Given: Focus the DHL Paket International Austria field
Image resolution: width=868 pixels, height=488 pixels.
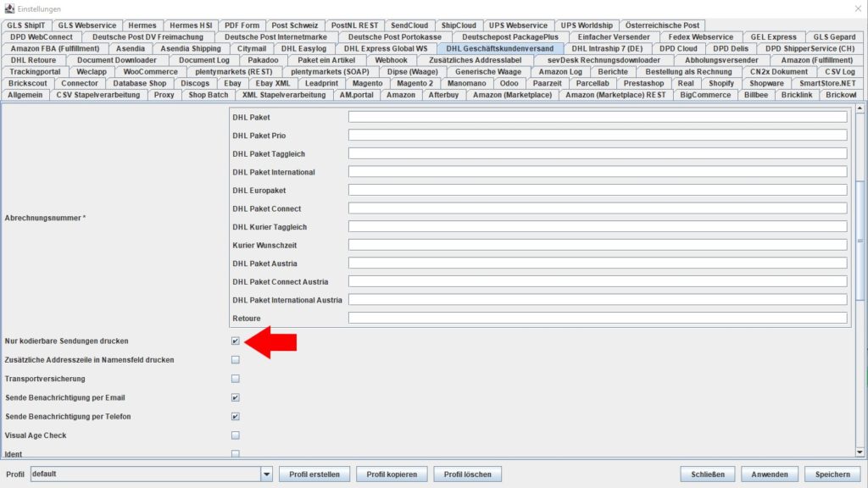Looking at the screenshot, I should tap(598, 299).
